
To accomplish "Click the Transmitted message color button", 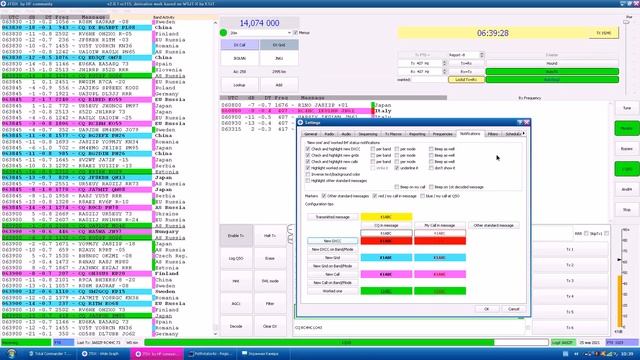I will [x=333, y=217].
